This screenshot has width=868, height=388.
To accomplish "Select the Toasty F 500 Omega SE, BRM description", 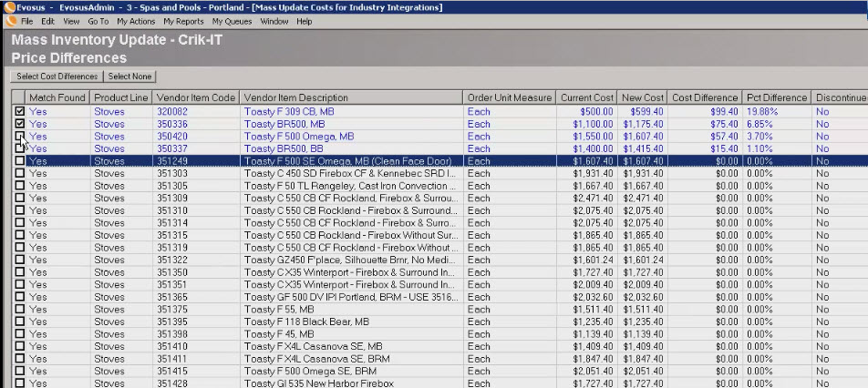I will click(310, 372).
